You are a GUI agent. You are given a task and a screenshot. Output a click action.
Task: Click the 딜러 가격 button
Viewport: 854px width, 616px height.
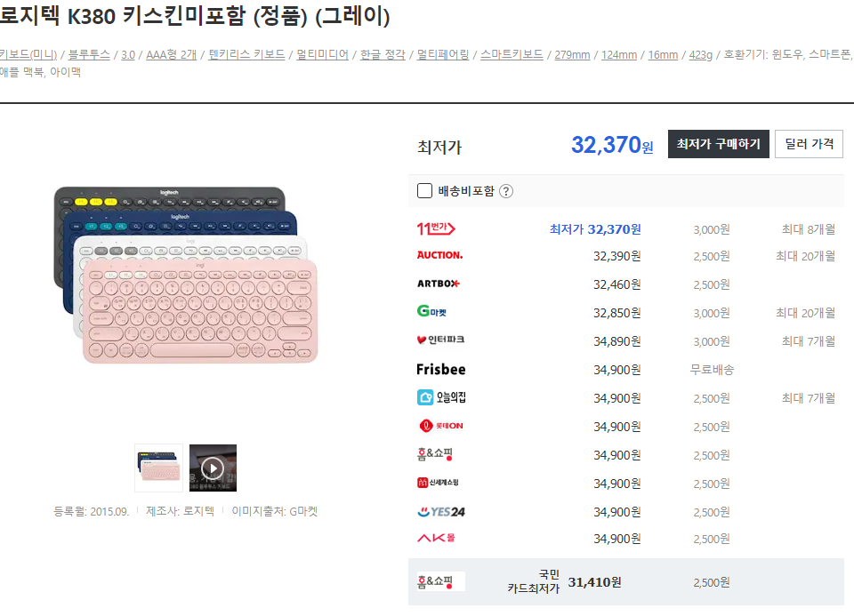coord(809,144)
